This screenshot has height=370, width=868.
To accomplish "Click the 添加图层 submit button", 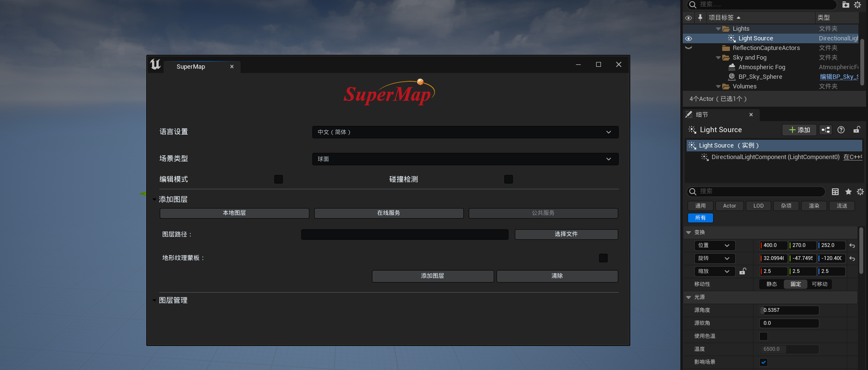I will 433,276.
